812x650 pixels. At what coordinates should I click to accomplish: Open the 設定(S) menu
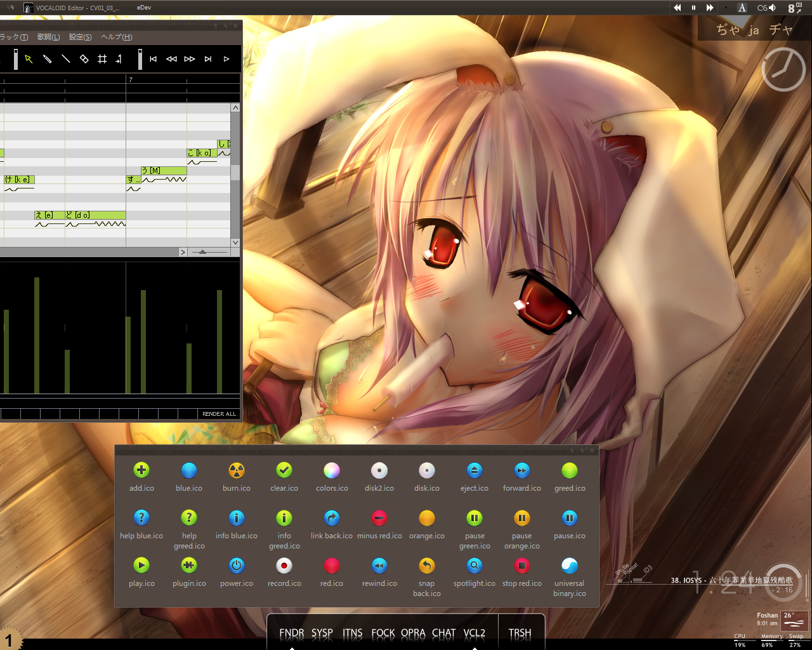(80, 37)
